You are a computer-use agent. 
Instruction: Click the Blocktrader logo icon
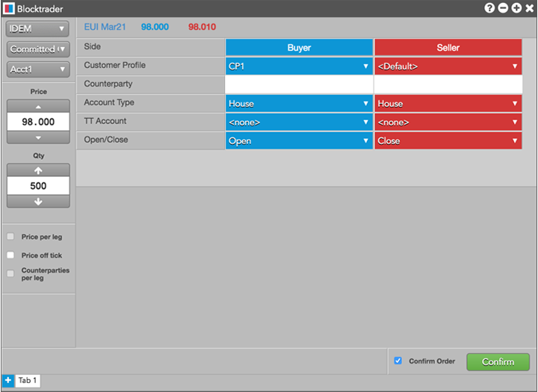pyautogui.click(x=9, y=8)
